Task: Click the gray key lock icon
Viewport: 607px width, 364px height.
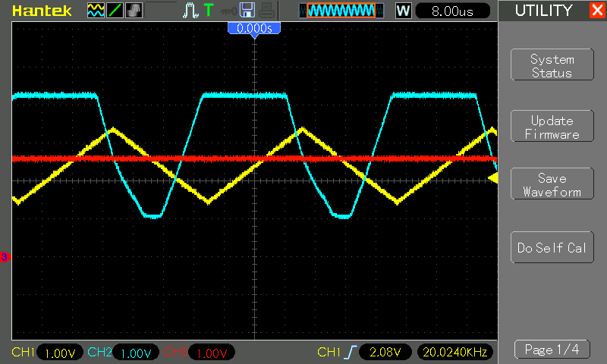Action: (x=228, y=11)
